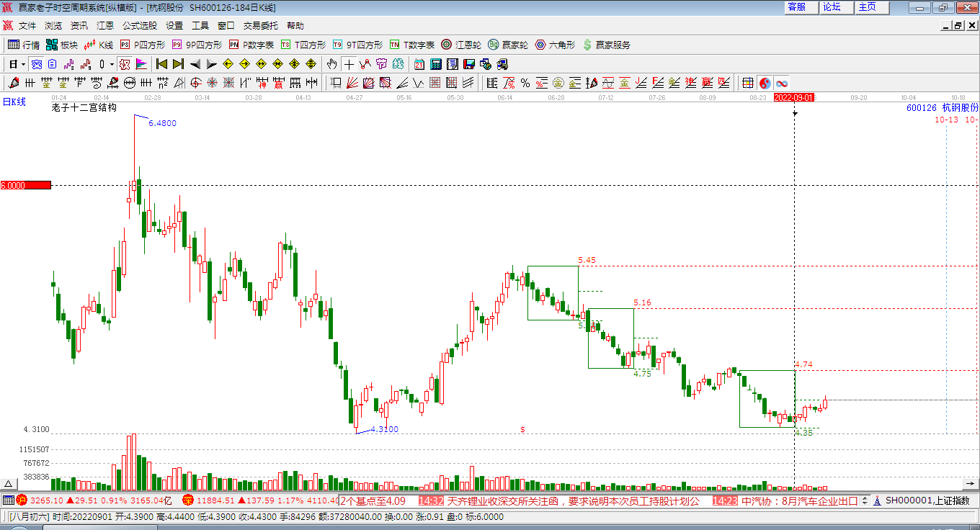Select the red fan lines drawing tool
Image resolution: width=980 pixels, height=530 pixels.
352,83
